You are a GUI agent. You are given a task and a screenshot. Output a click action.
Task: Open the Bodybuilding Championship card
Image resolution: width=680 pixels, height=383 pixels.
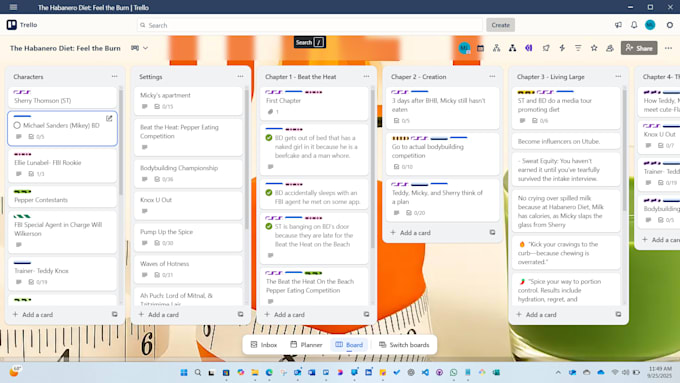pos(188,173)
